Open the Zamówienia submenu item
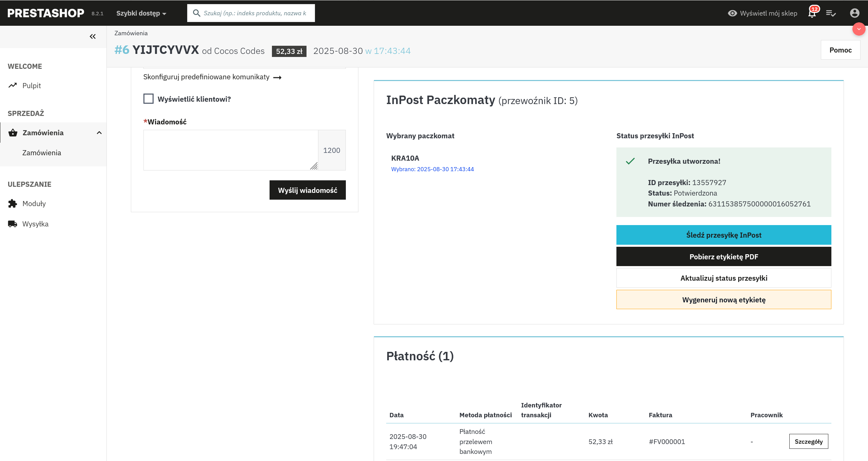The height and width of the screenshot is (461, 868). 42,153
